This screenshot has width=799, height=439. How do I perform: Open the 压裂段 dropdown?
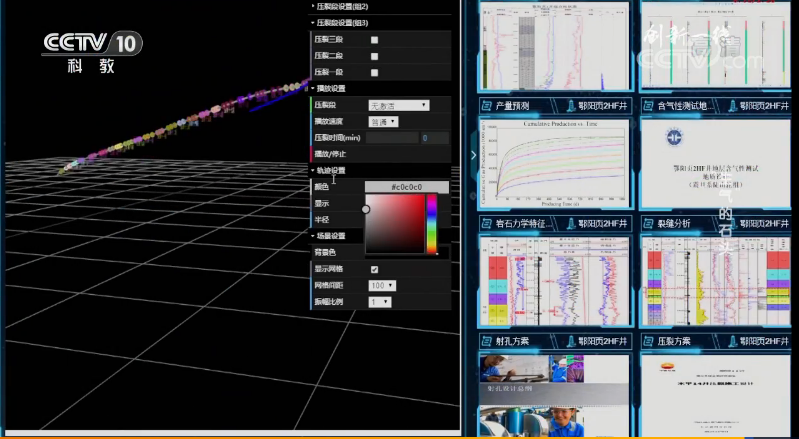399,105
